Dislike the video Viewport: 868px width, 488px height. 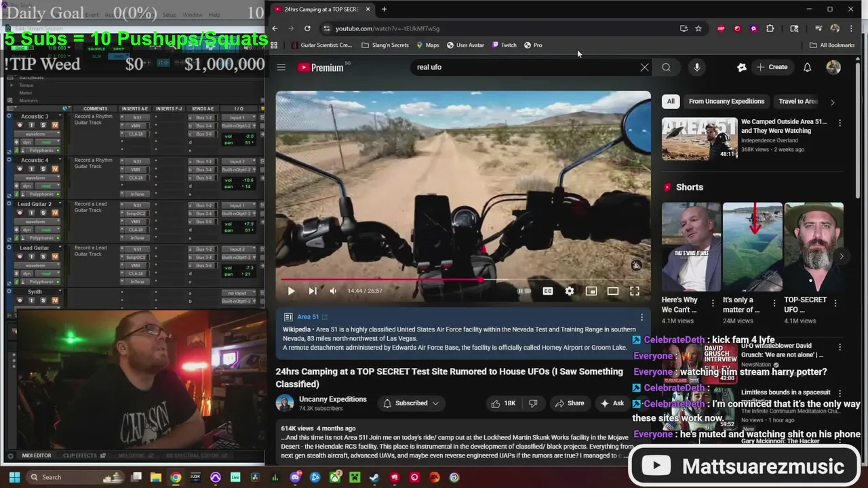(x=534, y=403)
